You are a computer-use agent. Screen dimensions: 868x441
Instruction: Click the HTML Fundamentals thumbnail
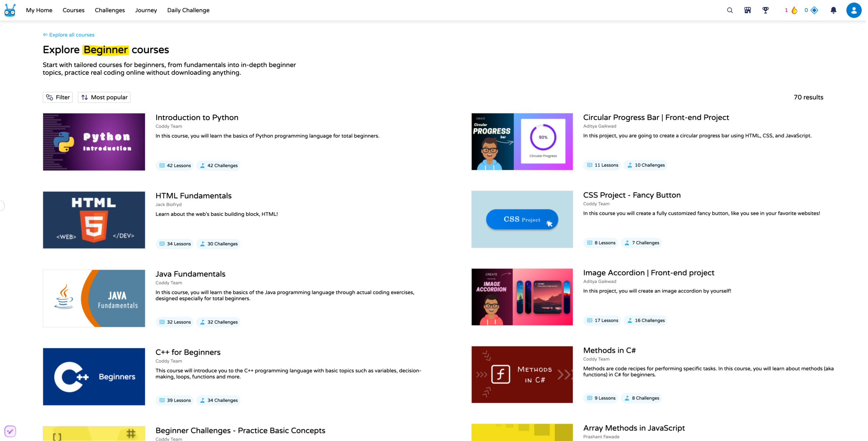94,220
